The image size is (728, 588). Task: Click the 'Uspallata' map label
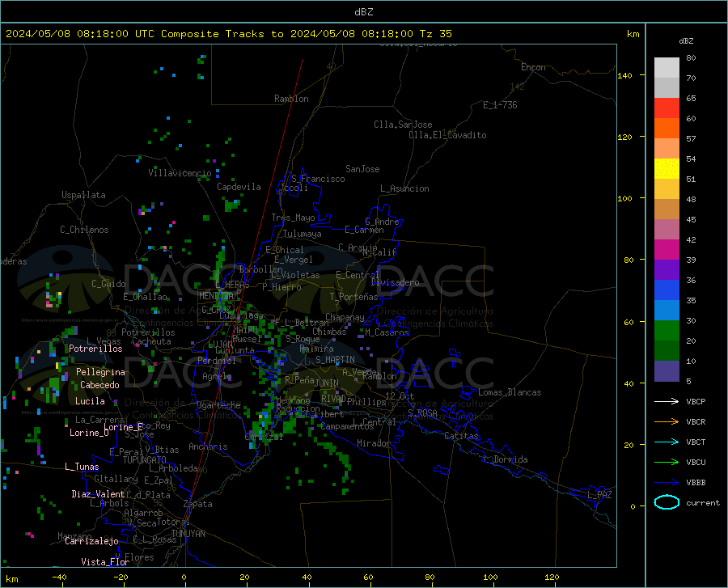pos(83,195)
